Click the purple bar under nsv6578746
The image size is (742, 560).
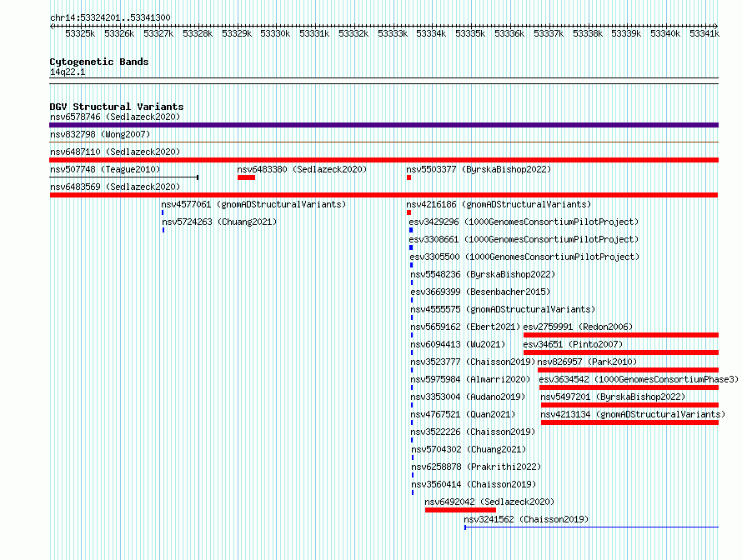pos(384,125)
